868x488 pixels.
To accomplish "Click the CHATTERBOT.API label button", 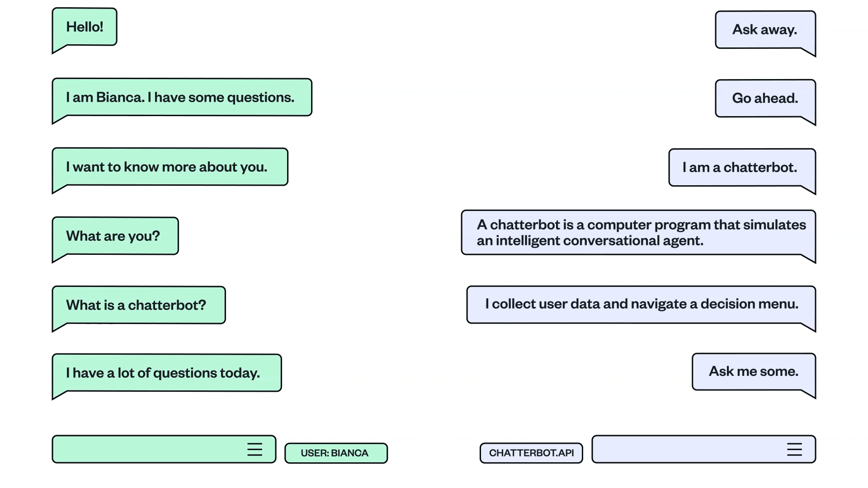I will tap(531, 453).
